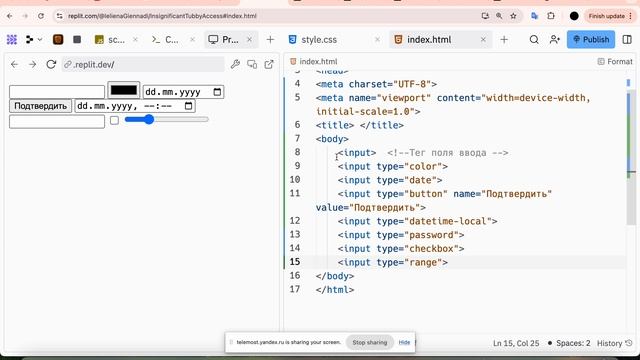
Task: Click the Hide link in sharing bar
Action: 404,342
